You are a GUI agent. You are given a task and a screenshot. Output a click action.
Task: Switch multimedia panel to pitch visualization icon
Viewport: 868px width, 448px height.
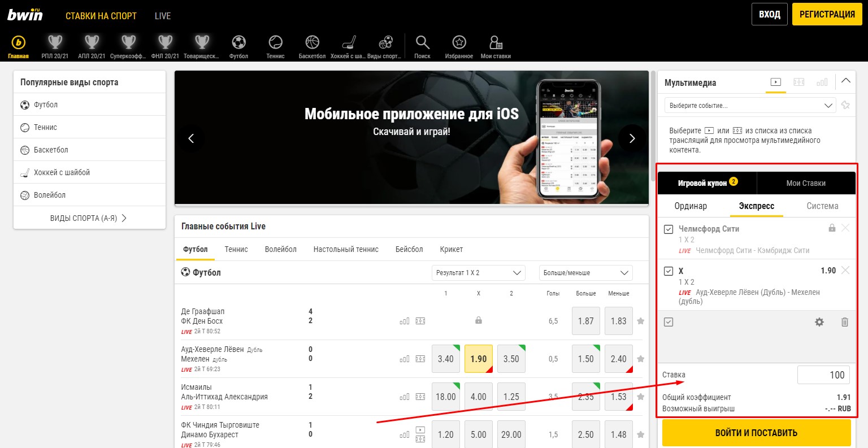click(799, 82)
